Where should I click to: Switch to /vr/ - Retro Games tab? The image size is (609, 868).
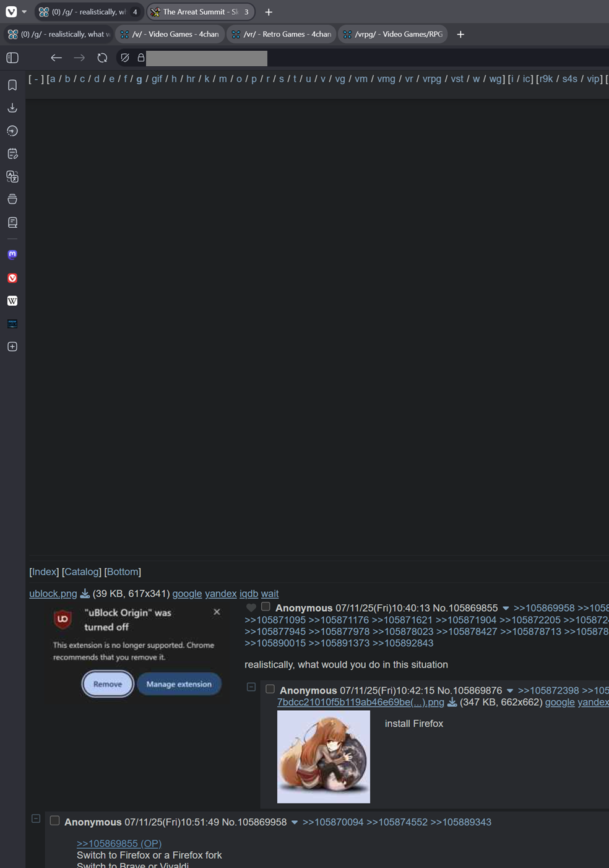[281, 34]
